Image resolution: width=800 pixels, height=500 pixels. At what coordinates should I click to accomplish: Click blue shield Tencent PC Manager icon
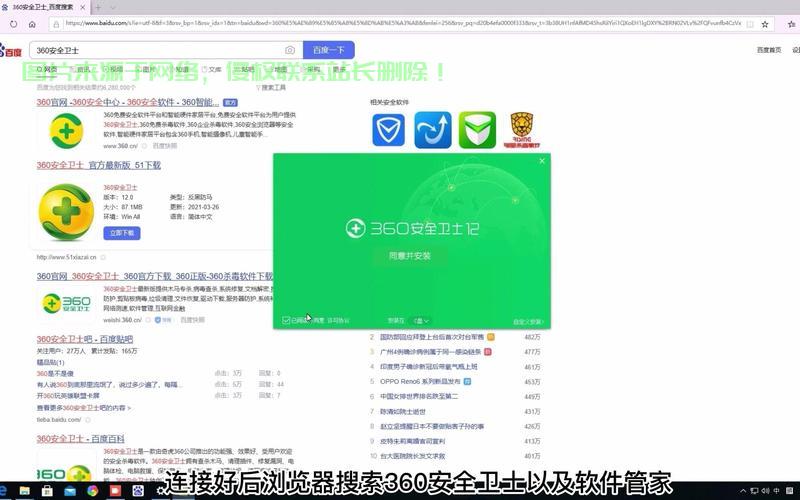388,130
